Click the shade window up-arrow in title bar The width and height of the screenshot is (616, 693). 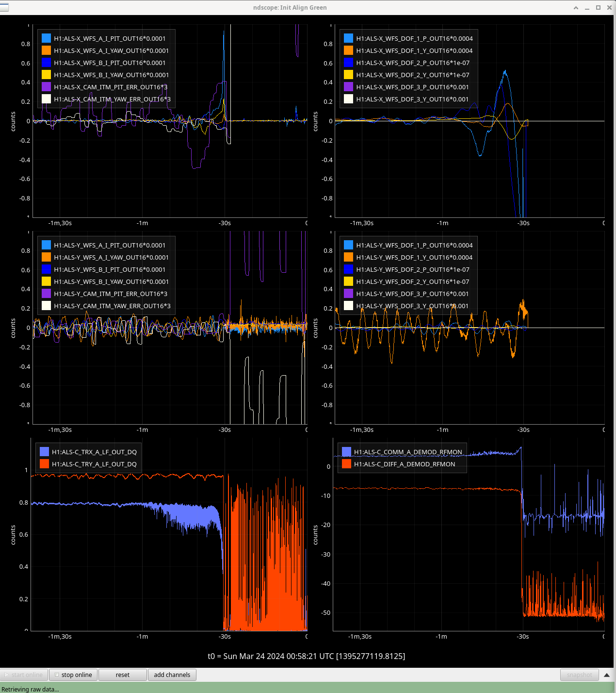tap(576, 8)
